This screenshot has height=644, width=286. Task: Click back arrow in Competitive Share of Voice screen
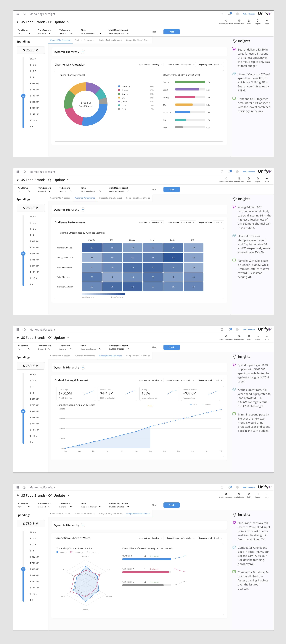(x=17, y=495)
